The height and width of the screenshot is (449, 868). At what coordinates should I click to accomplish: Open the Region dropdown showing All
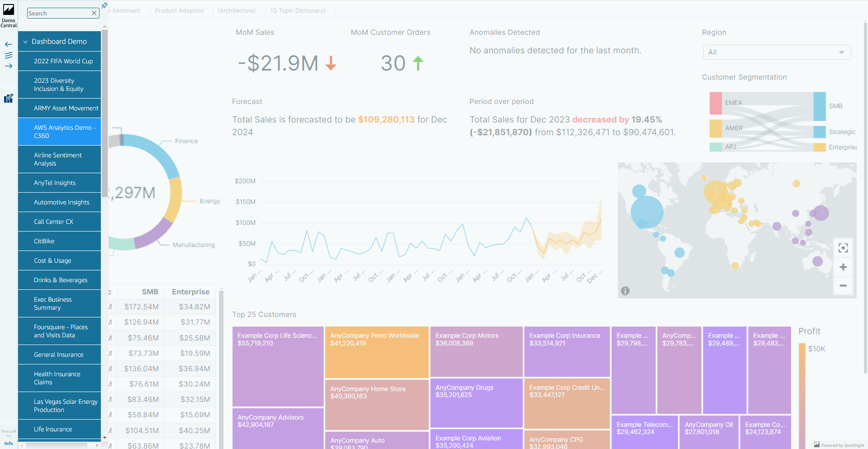tap(777, 52)
